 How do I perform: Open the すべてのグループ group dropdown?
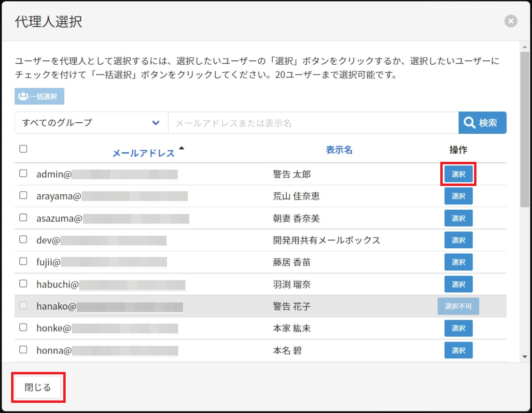tap(91, 123)
